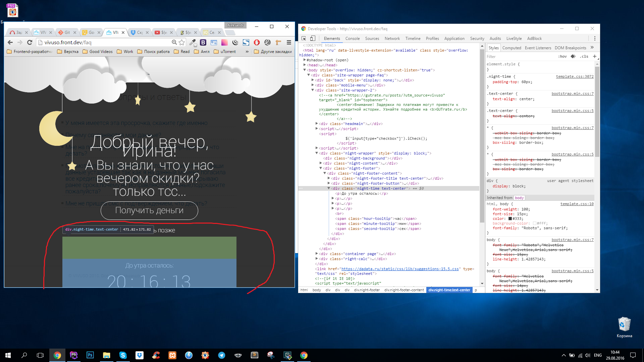Click the Получить деньги button on page
This screenshot has width=644, height=362.
pyautogui.click(x=149, y=210)
